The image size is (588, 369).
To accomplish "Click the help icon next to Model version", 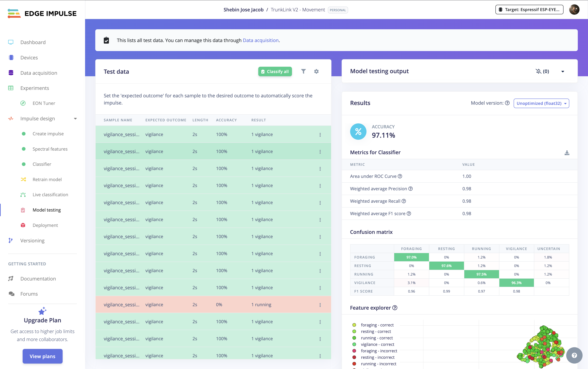I will click(507, 103).
